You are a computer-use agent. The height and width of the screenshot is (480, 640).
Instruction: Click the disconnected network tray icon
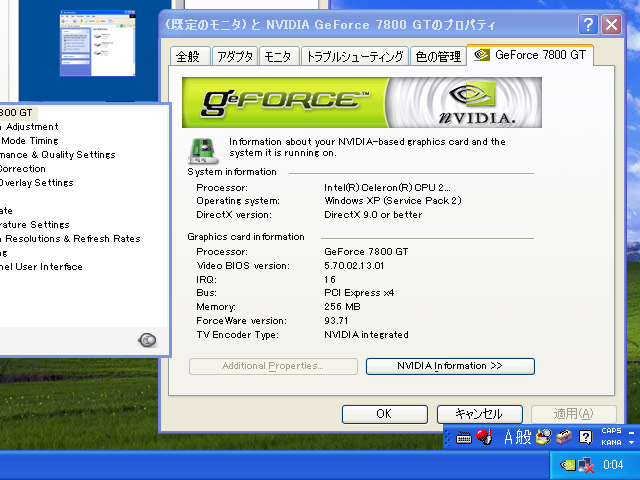586,465
